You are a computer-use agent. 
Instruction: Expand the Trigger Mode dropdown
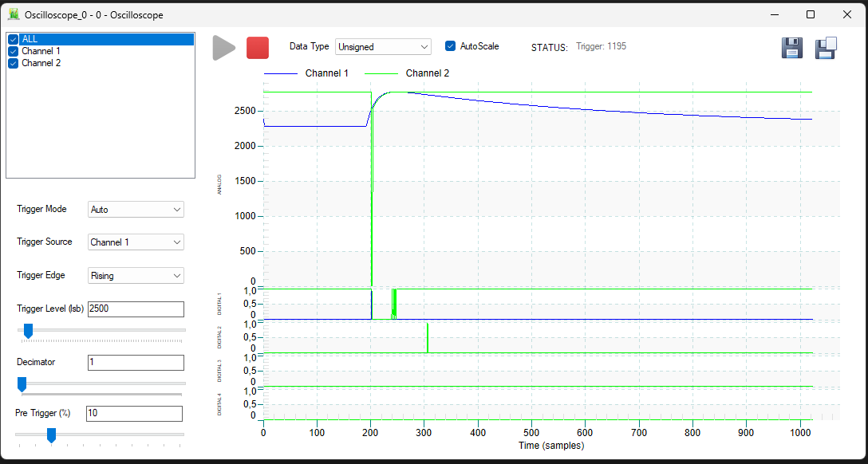tap(136, 210)
